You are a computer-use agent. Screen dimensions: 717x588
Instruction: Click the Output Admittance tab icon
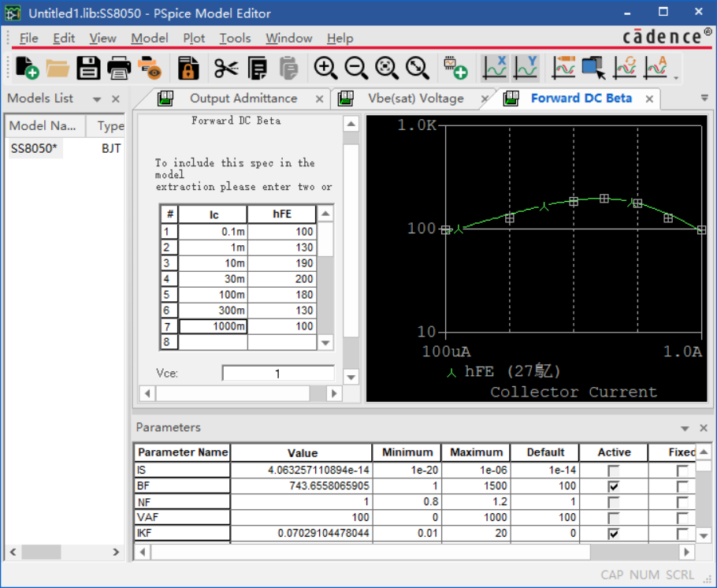click(x=165, y=99)
